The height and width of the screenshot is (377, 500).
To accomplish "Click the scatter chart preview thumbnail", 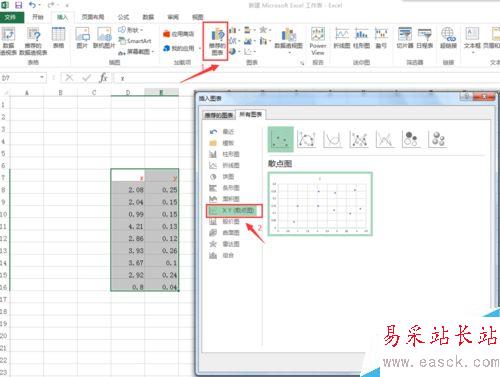I will (320, 204).
